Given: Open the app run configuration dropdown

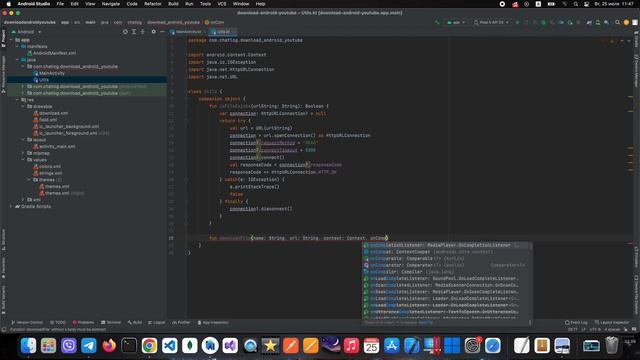Looking at the screenshot, I should [x=456, y=22].
